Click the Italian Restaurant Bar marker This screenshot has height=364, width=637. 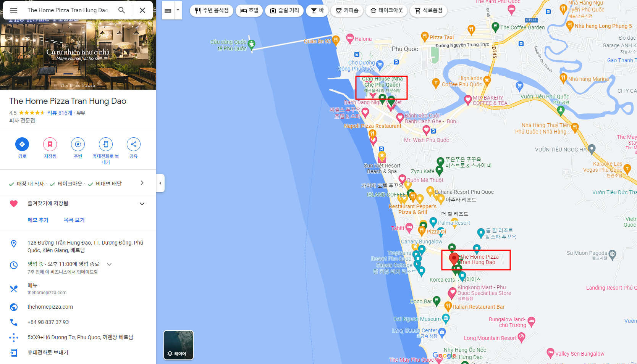[448, 306]
